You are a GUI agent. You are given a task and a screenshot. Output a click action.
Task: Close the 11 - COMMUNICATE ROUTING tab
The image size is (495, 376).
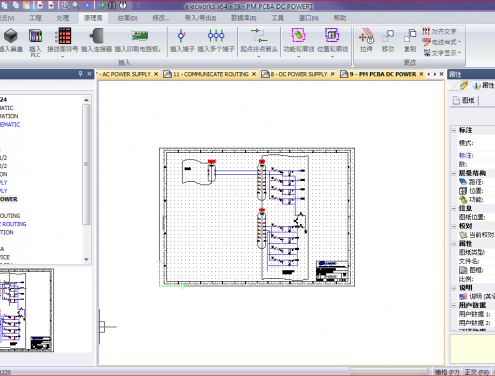(254, 74)
